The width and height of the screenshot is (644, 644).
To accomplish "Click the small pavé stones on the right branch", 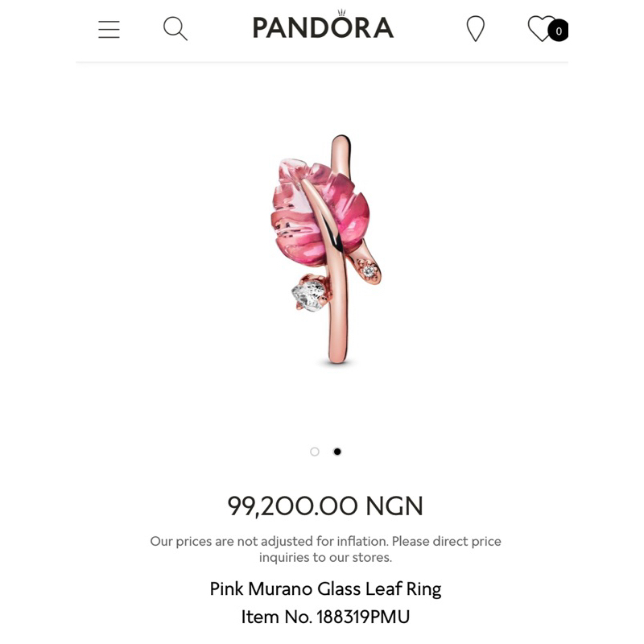I will pos(368,270).
